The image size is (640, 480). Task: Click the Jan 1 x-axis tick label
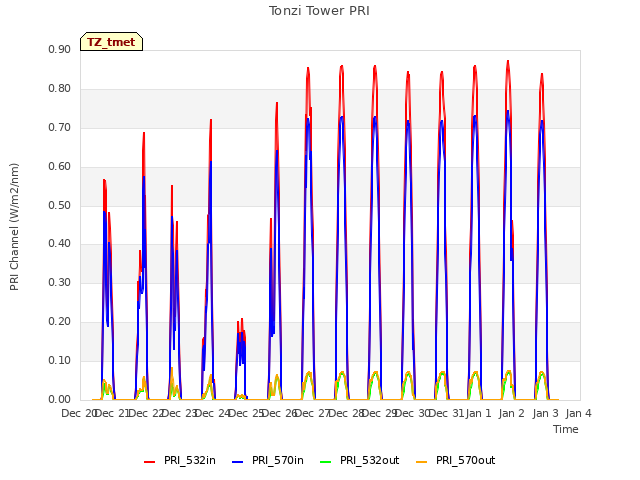pos(478,413)
